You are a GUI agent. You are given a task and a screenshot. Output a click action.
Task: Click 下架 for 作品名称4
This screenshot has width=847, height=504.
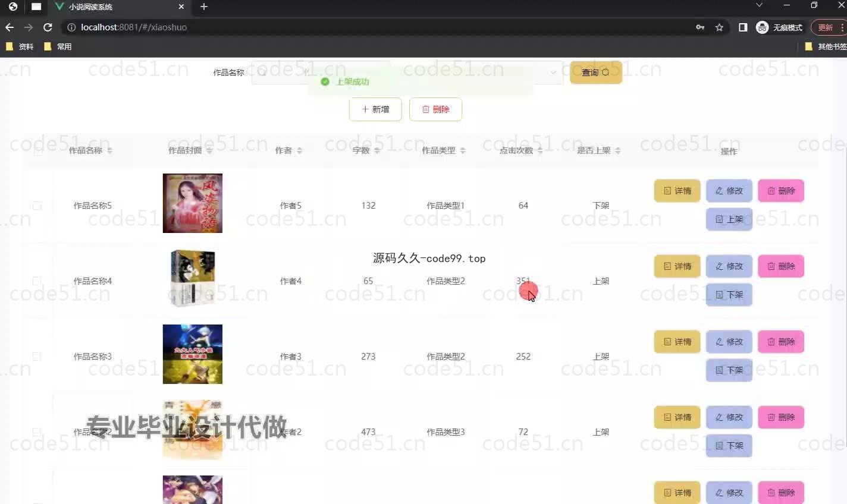729,295
